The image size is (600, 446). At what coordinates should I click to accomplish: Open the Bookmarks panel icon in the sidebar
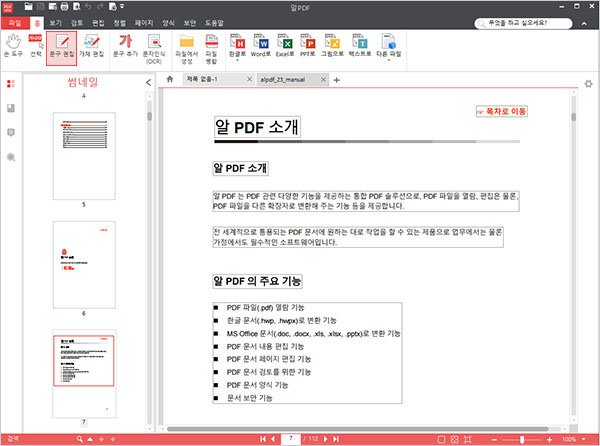(x=11, y=108)
